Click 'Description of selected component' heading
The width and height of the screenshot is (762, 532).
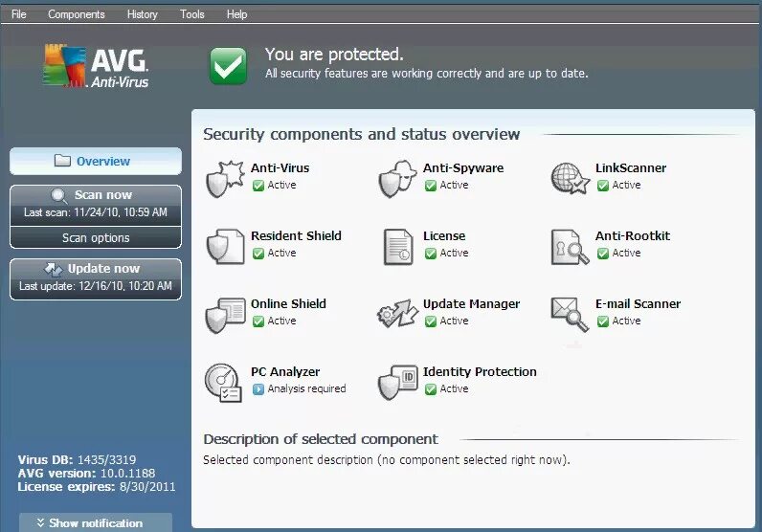coord(321,439)
